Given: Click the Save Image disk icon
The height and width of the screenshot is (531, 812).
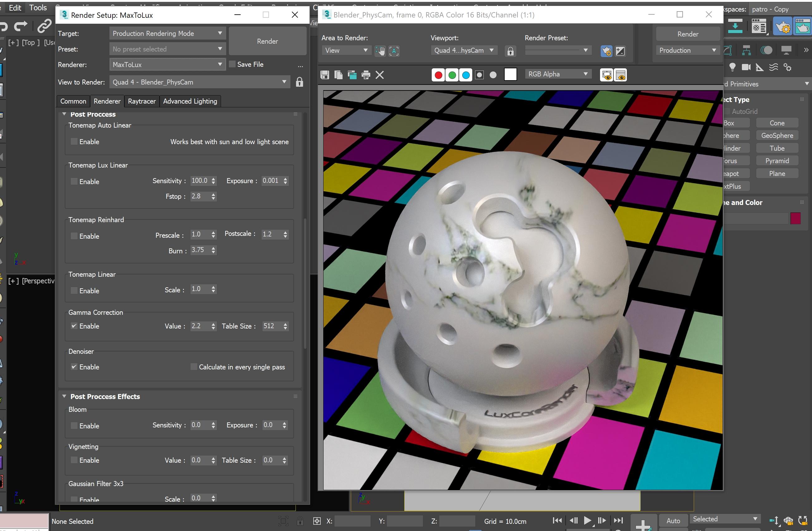Looking at the screenshot, I should coord(325,75).
